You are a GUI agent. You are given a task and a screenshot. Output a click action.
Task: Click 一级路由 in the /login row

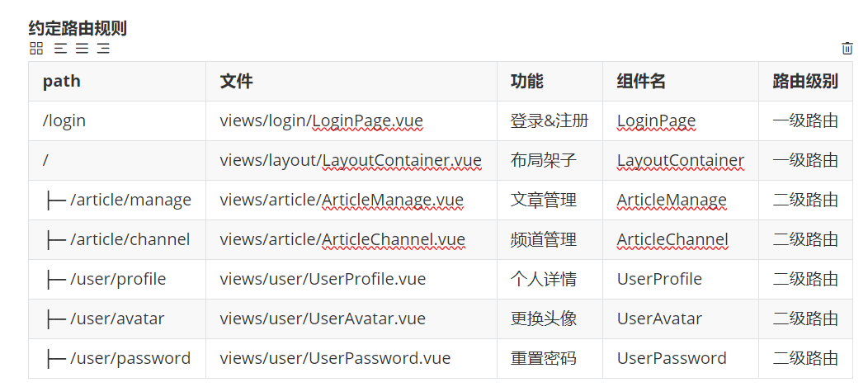[805, 120]
